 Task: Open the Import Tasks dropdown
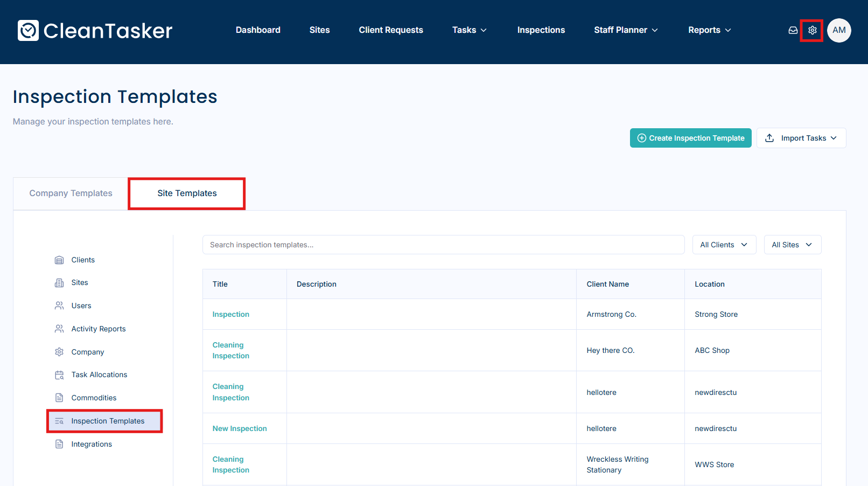tap(801, 138)
